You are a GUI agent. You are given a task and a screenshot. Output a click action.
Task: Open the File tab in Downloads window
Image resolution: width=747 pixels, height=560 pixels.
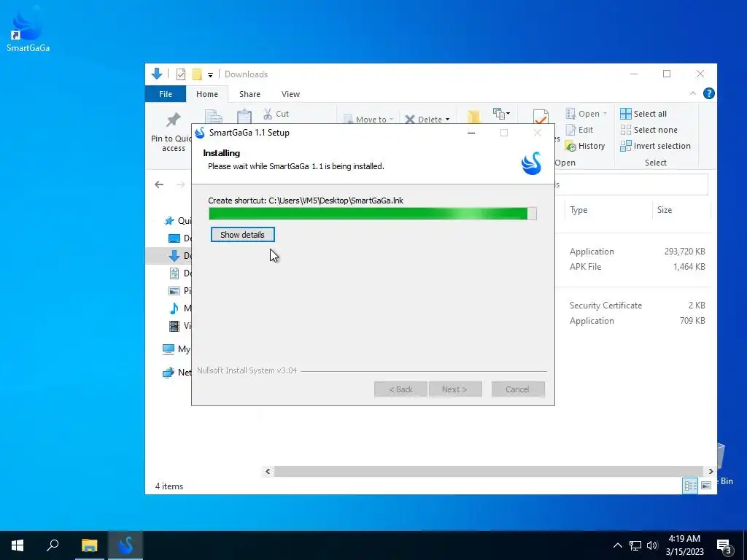(x=166, y=94)
